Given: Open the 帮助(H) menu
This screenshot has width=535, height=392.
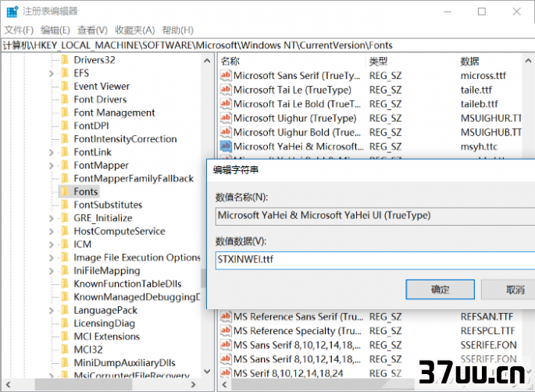Looking at the screenshot, I should [178, 30].
